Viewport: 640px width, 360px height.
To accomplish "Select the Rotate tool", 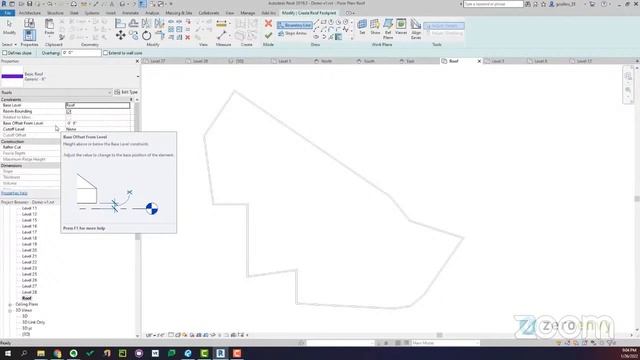I will click(x=147, y=36).
